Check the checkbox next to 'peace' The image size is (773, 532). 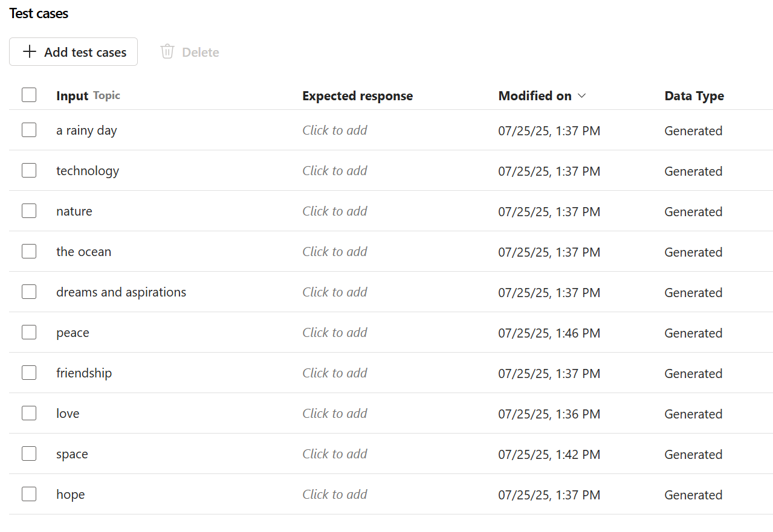[28, 332]
